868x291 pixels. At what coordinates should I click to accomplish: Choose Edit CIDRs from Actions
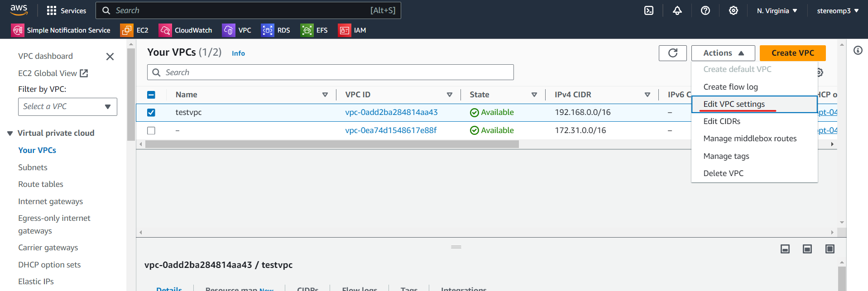[x=754, y=121]
